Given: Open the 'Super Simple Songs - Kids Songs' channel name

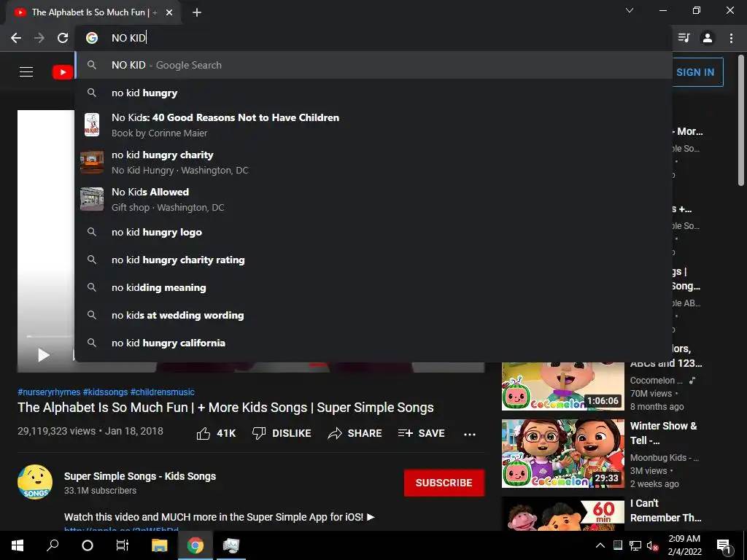Looking at the screenshot, I should [140, 476].
